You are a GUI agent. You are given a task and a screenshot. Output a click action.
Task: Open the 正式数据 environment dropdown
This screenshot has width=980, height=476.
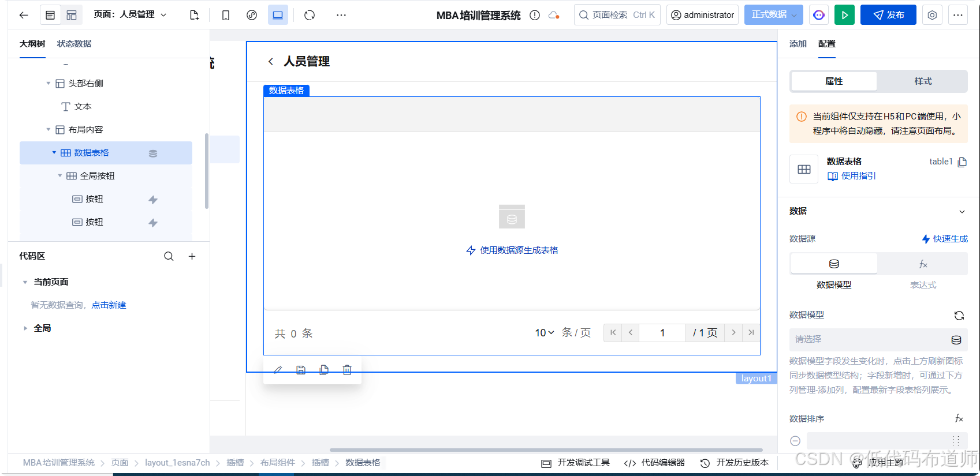point(774,15)
